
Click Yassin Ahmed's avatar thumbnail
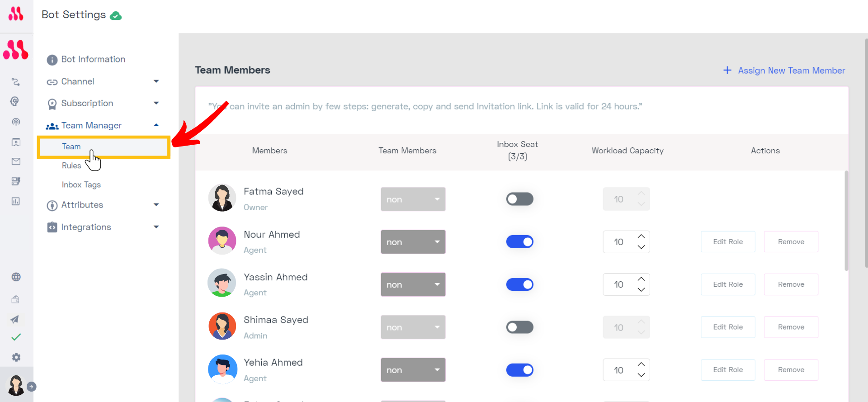[x=222, y=283]
